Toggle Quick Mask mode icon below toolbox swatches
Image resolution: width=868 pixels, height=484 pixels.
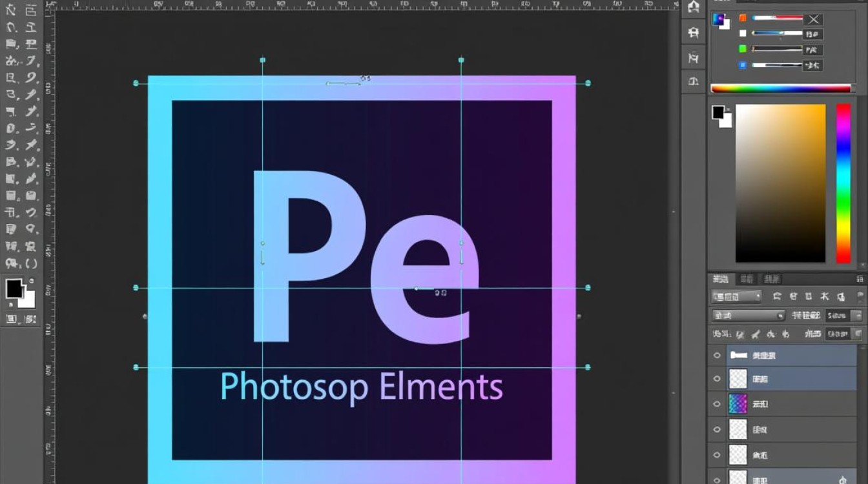point(12,319)
